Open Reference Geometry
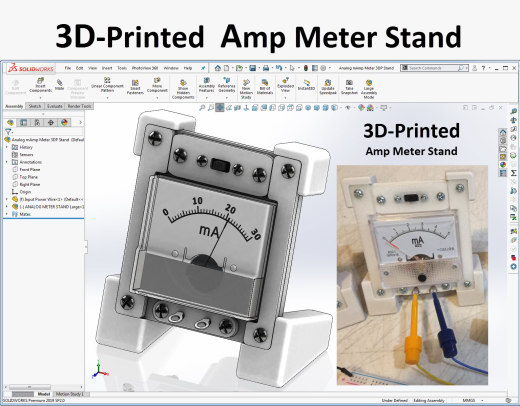Viewport: 520px width, 406px height. click(x=227, y=85)
